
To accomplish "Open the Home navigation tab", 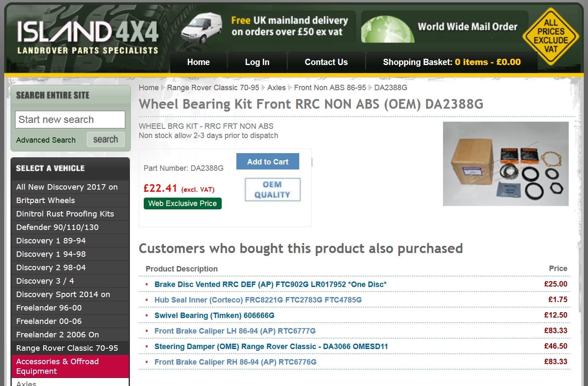I will point(198,62).
